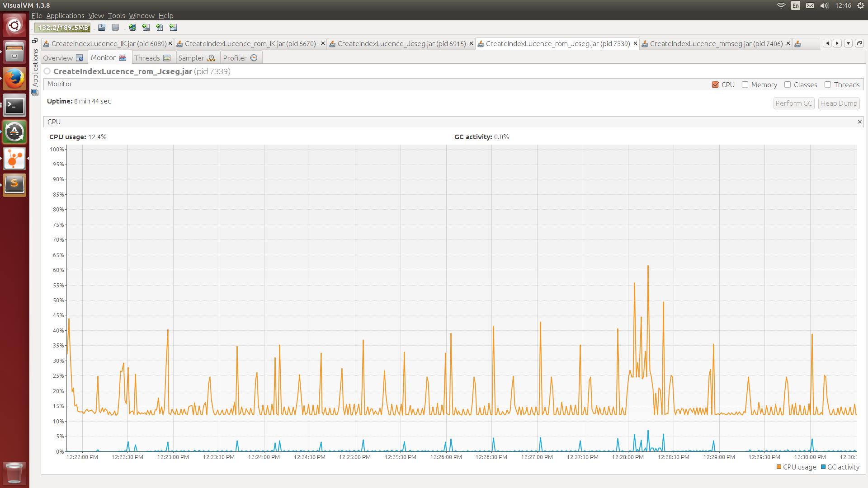Click the Perform GC button
This screenshot has height=488, width=868.
tap(794, 103)
